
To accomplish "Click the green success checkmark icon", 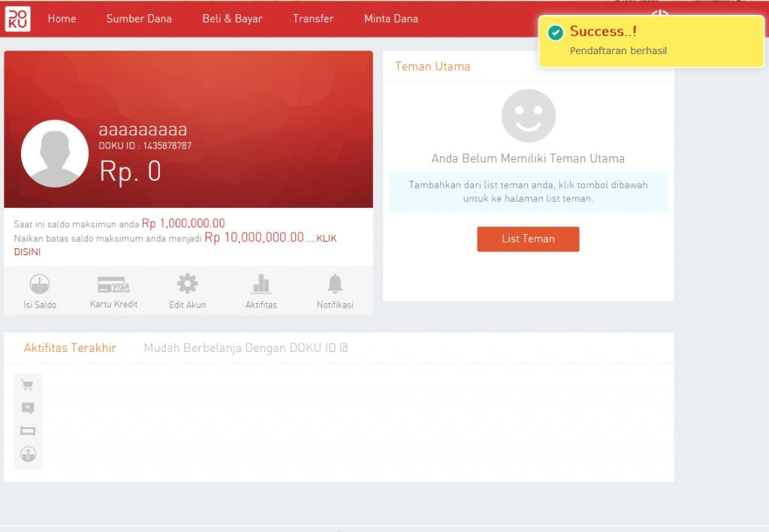I will point(556,33).
